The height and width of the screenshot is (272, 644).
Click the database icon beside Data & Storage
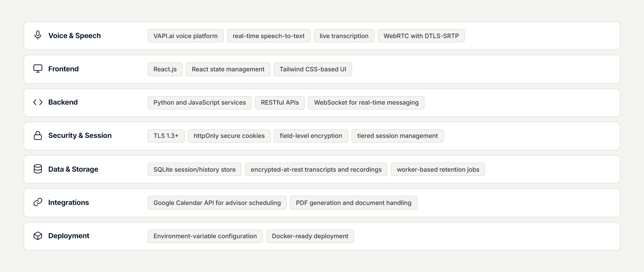(38, 169)
